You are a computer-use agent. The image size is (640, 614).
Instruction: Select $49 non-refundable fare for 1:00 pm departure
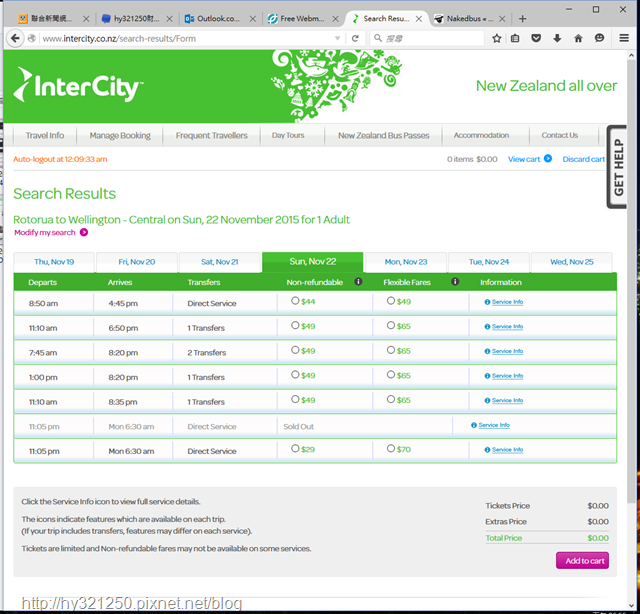click(295, 375)
